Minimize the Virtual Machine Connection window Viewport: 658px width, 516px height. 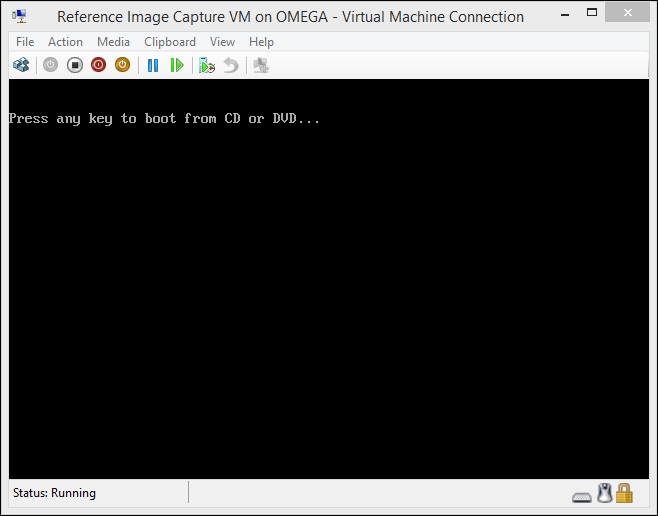[565, 14]
